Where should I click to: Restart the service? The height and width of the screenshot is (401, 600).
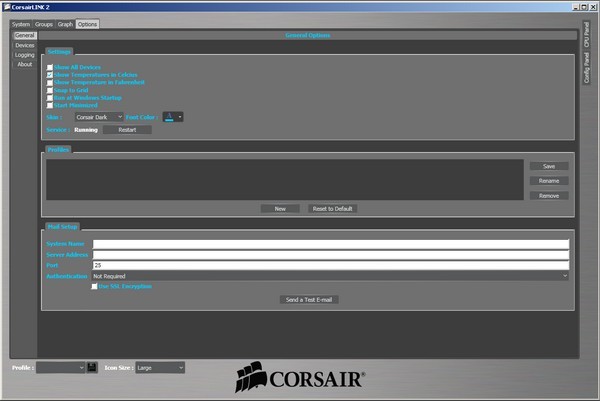click(x=127, y=130)
